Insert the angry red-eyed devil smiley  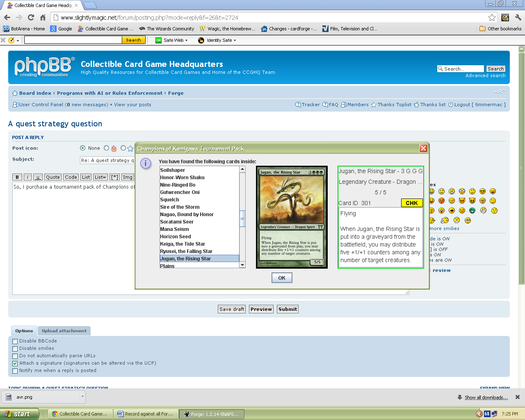point(462,201)
